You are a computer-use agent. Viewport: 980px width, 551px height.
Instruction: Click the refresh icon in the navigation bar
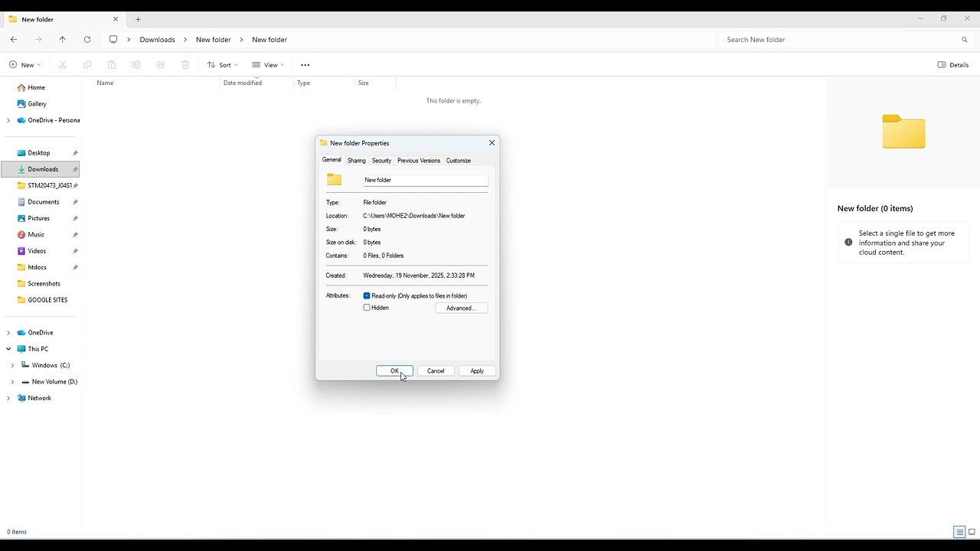coord(87,40)
